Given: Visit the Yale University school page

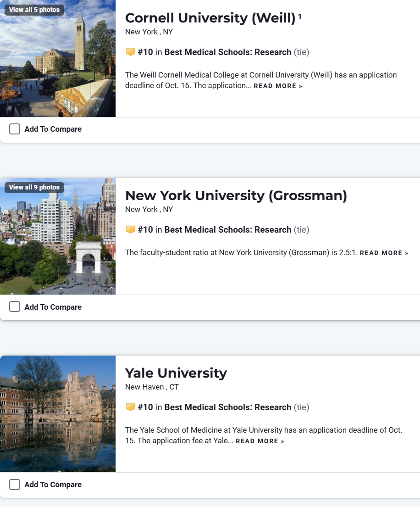Looking at the screenshot, I should click(x=176, y=373).
